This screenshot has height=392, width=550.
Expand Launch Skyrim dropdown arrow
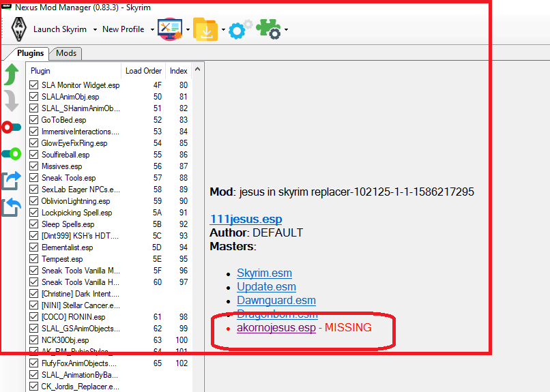coord(95,30)
